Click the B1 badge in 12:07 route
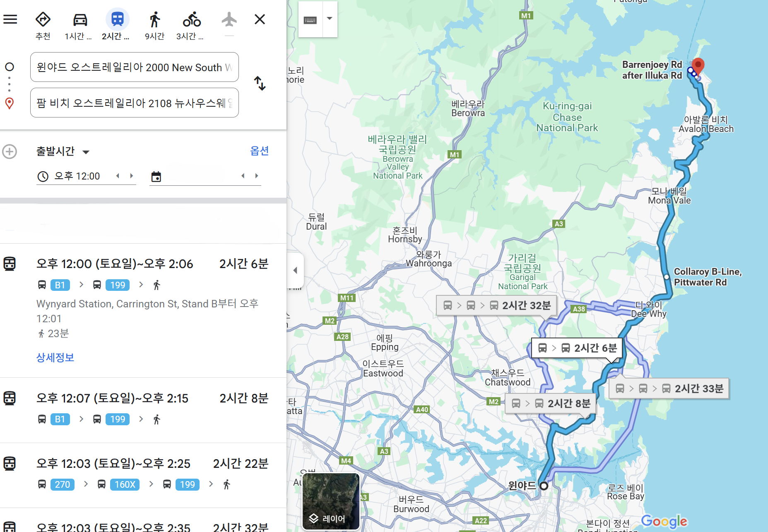Viewport: 768px width, 532px height. [60, 419]
